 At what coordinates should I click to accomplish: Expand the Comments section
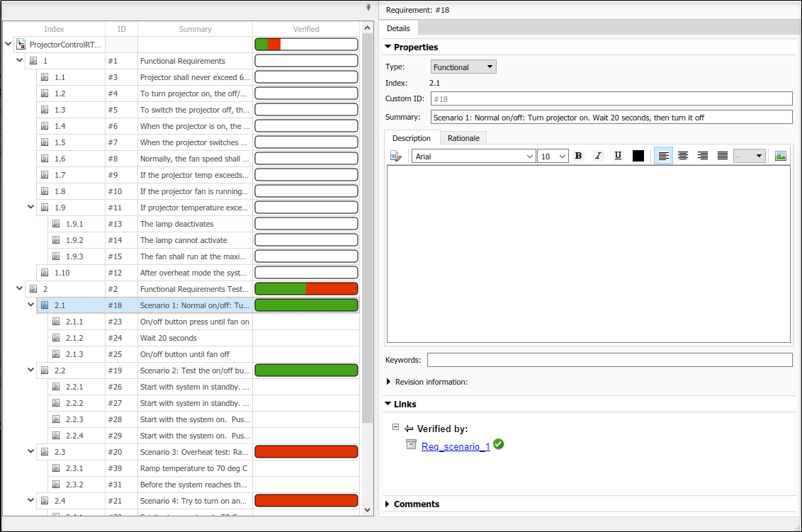coord(388,504)
